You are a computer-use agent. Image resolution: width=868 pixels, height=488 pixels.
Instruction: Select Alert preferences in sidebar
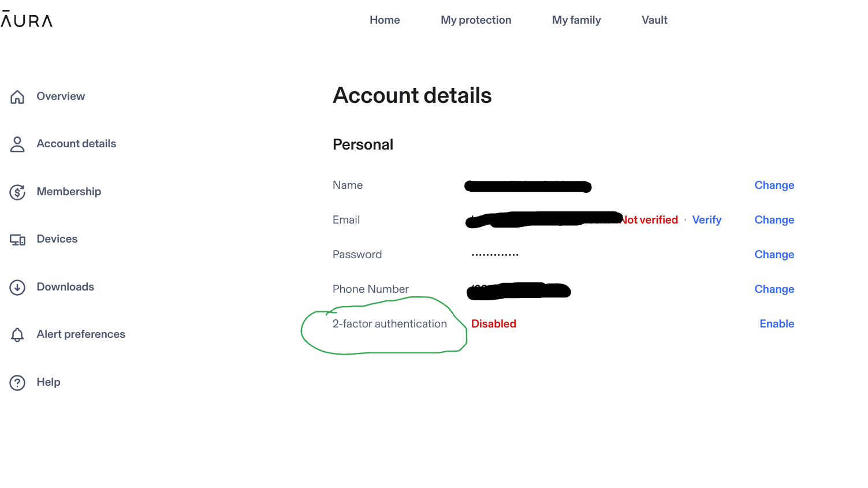(x=81, y=334)
